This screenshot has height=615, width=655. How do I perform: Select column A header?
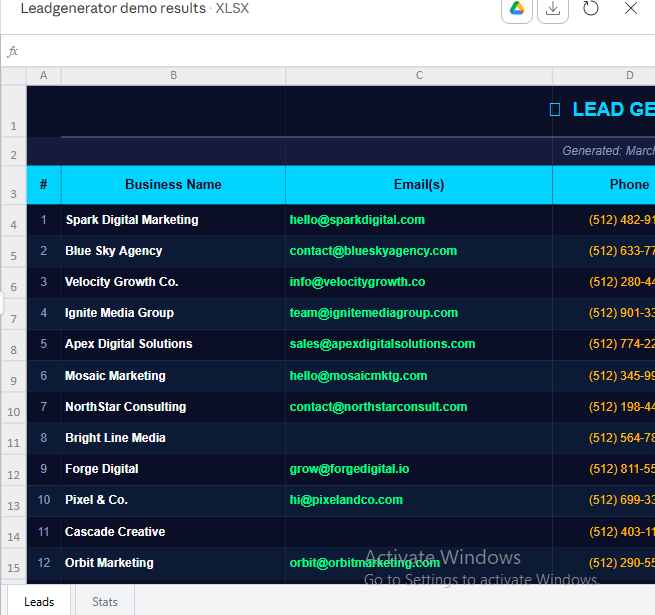click(x=44, y=75)
